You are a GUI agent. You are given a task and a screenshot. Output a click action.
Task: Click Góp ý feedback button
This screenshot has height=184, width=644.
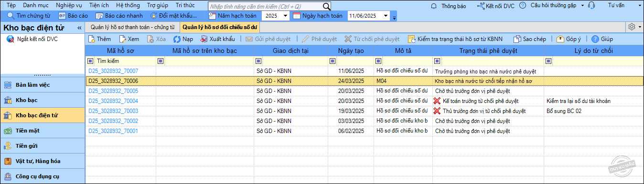point(569,39)
